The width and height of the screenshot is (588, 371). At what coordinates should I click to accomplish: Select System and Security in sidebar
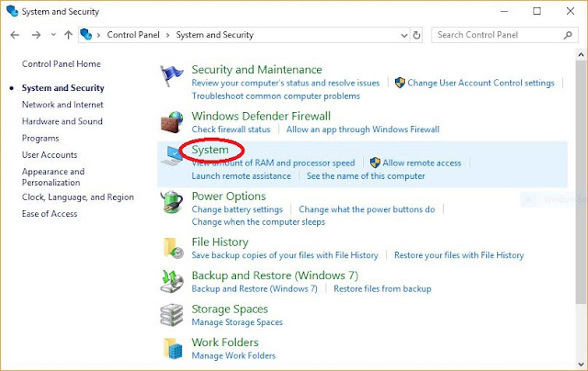(x=63, y=87)
